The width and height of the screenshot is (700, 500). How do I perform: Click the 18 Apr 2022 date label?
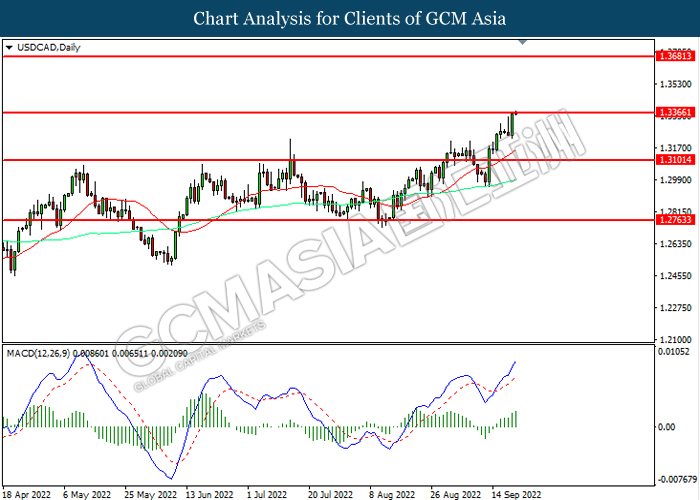click(x=27, y=494)
